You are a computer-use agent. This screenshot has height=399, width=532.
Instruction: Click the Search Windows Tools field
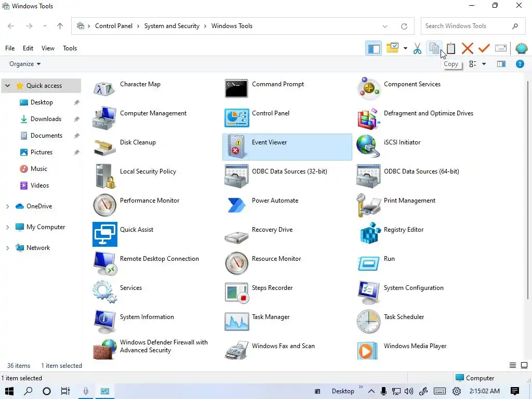[473, 26]
